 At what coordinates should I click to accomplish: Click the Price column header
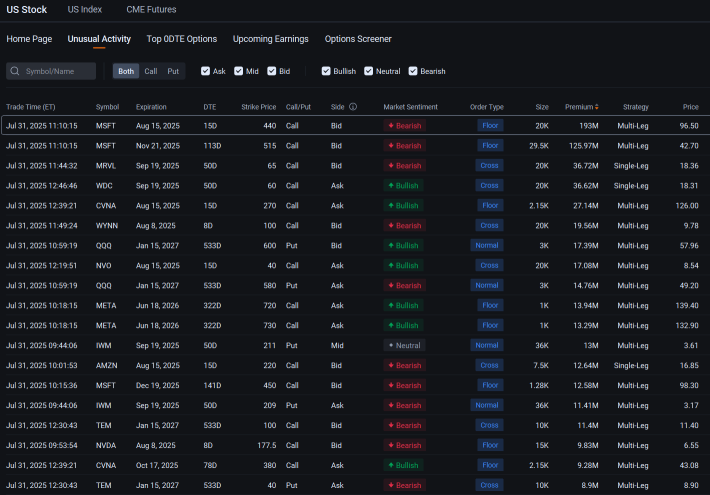(x=691, y=107)
